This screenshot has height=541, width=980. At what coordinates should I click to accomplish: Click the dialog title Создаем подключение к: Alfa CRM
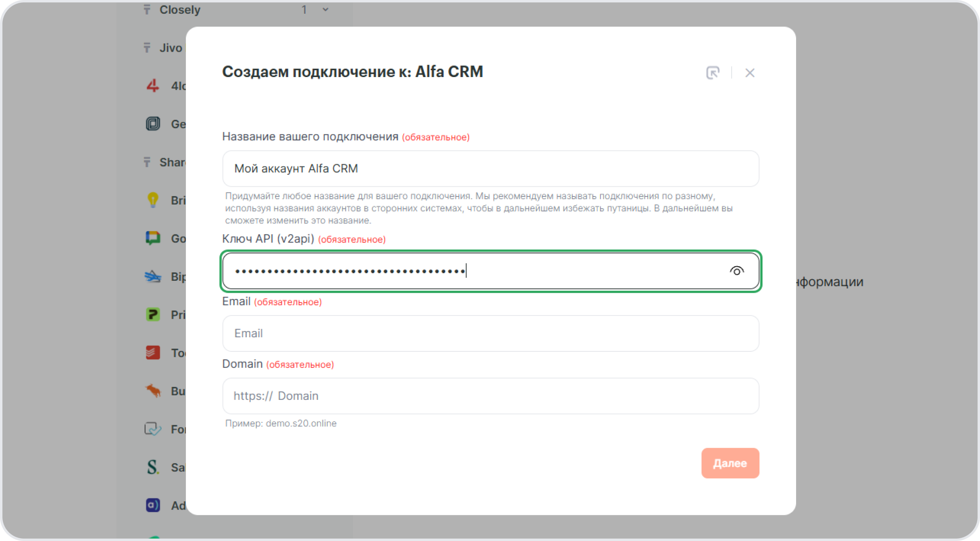pos(352,72)
